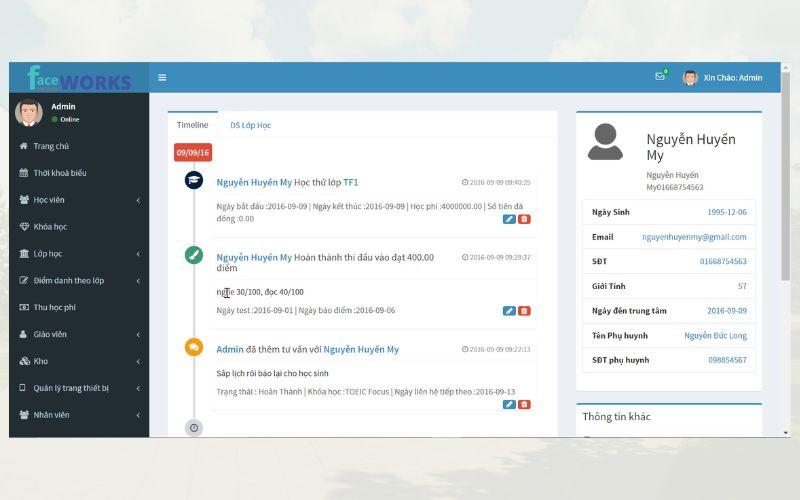Delete the TF1 class timeline entry
Image resolution: width=800 pixels, height=500 pixels.
(525, 219)
